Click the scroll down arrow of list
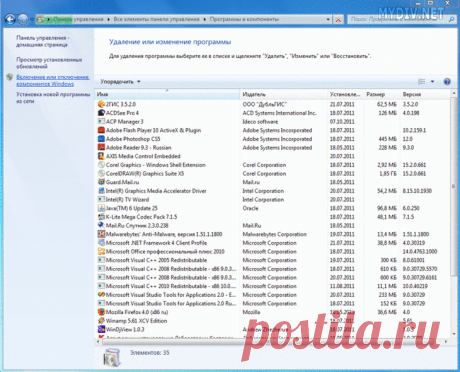460x372 pixels. 453,334
